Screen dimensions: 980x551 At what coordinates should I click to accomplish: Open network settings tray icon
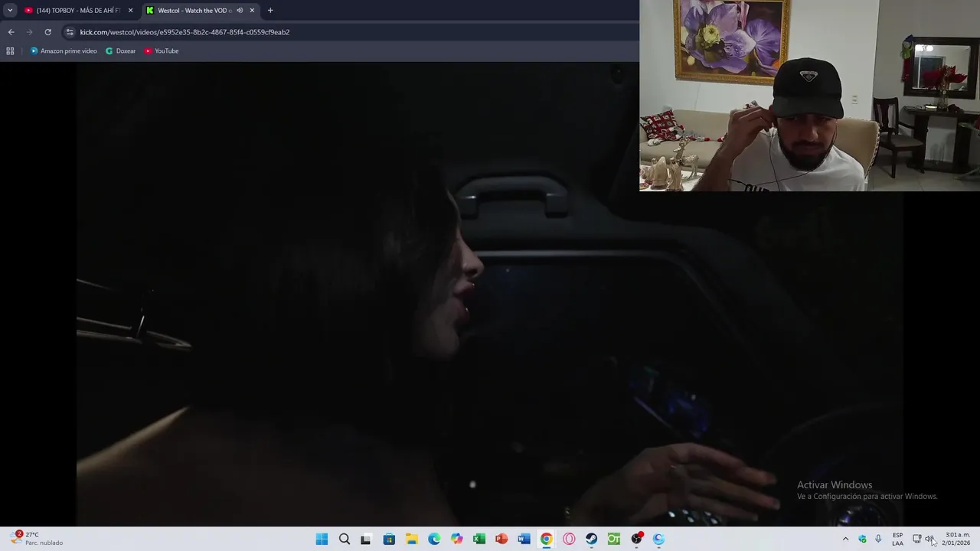[916, 539]
